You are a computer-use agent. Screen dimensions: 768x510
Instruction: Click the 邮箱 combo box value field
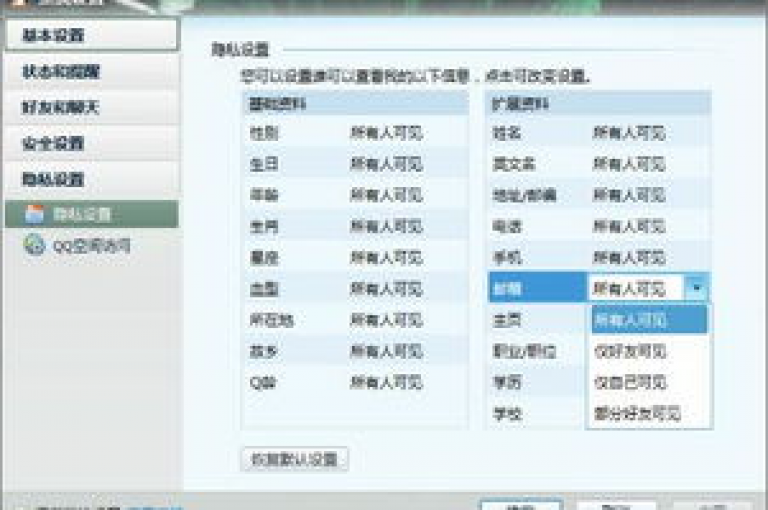635,289
